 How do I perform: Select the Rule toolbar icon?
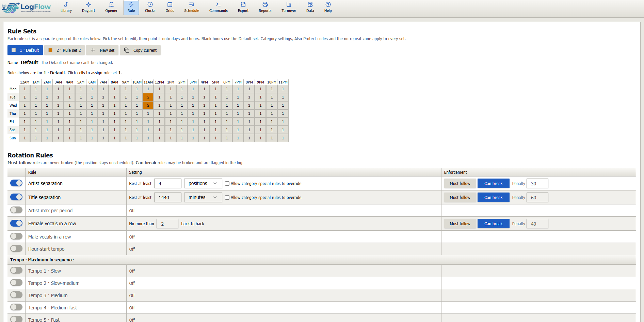pyautogui.click(x=131, y=7)
